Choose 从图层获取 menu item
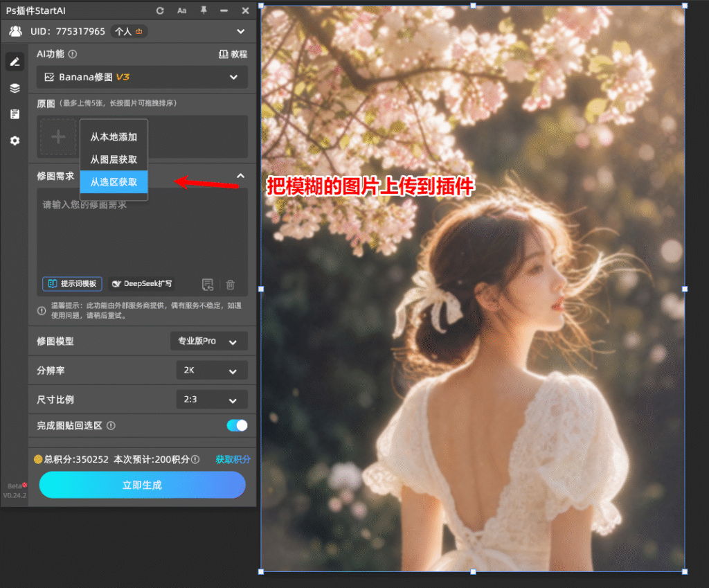Screen dimensions: 709x588 pos(114,159)
